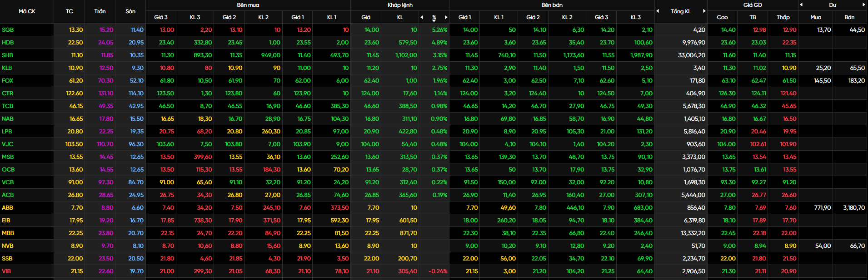Image resolution: width=868 pixels, height=280 pixels.
Task: Open stock symbol KLB
Action: coord(7,68)
